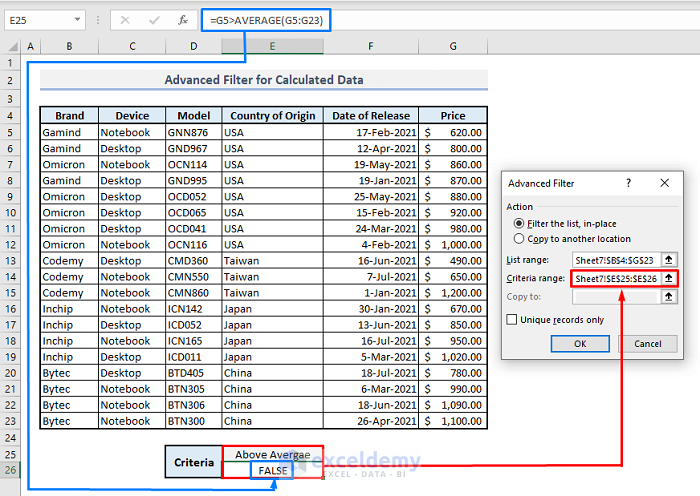Click the Enter checkmark in formula bar

click(x=153, y=19)
